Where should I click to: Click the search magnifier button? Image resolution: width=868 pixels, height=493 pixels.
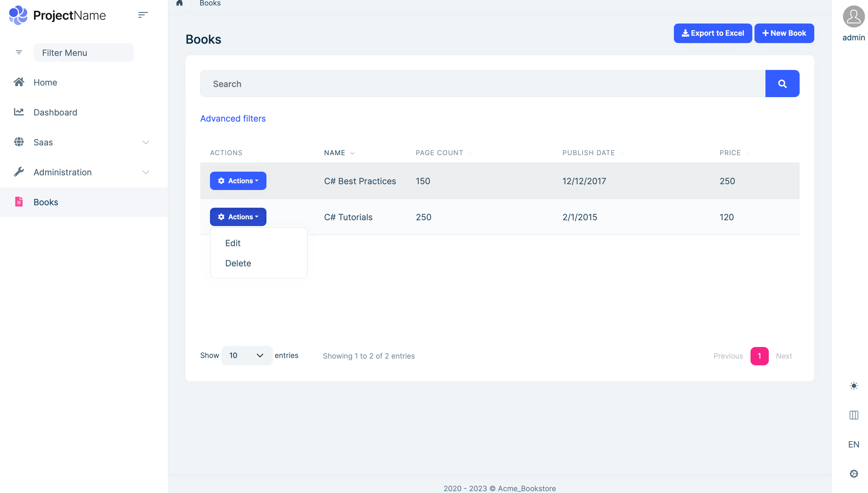click(782, 84)
